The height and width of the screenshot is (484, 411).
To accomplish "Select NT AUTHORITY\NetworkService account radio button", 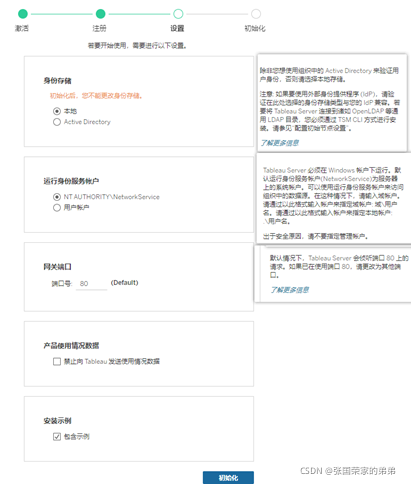I will click(57, 197).
